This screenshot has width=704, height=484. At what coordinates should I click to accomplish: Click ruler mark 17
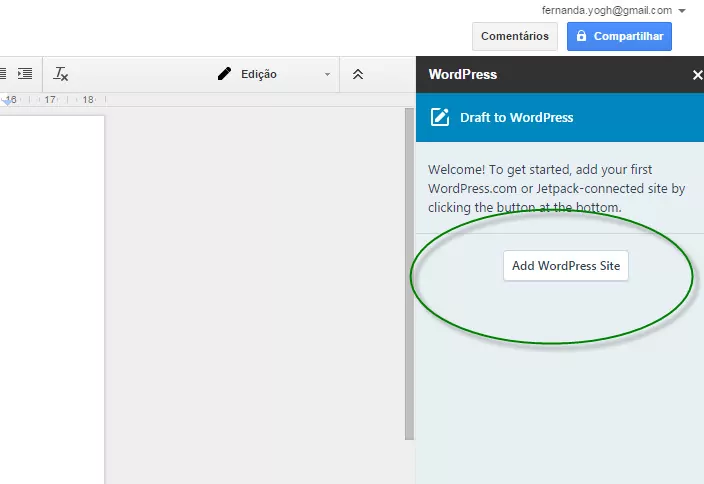pyautogui.click(x=50, y=99)
